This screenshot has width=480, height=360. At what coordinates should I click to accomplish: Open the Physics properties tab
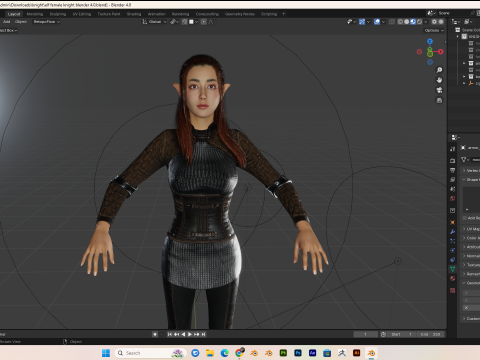click(452, 250)
